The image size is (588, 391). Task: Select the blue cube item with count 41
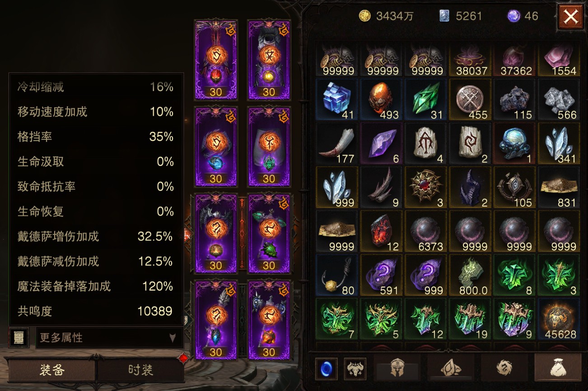(x=336, y=100)
